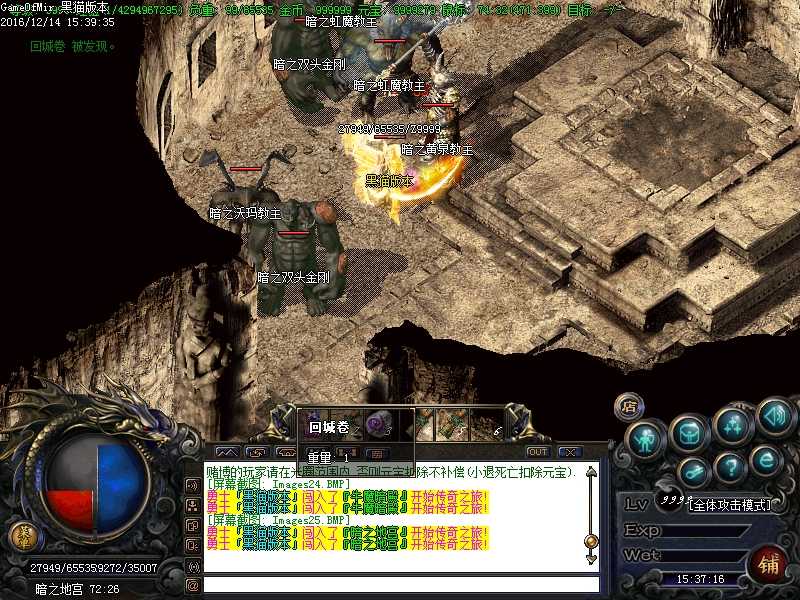800x600 pixels.
Task: Click the double-peak button above chat
Action: point(227,452)
